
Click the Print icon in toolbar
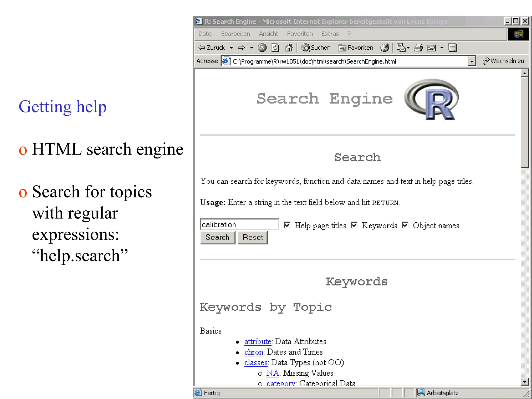418,48
